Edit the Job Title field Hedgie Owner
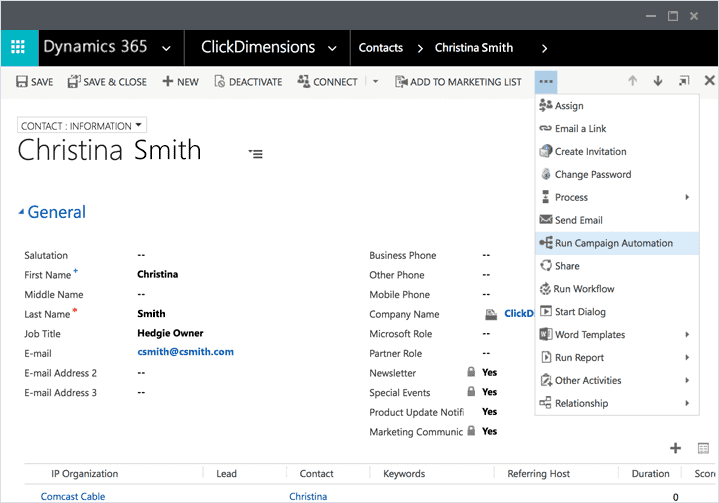 click(x=170, y=333)
